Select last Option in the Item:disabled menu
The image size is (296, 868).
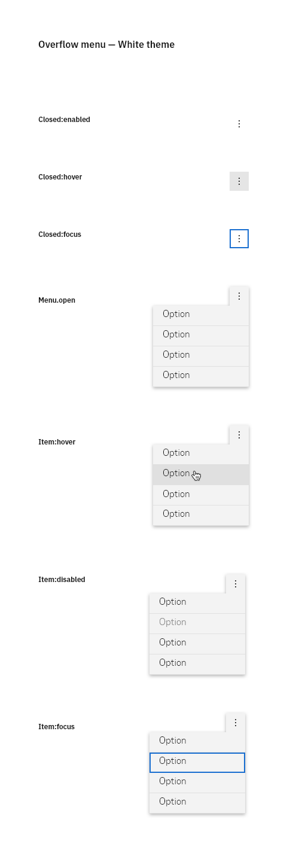click(197, 664)
